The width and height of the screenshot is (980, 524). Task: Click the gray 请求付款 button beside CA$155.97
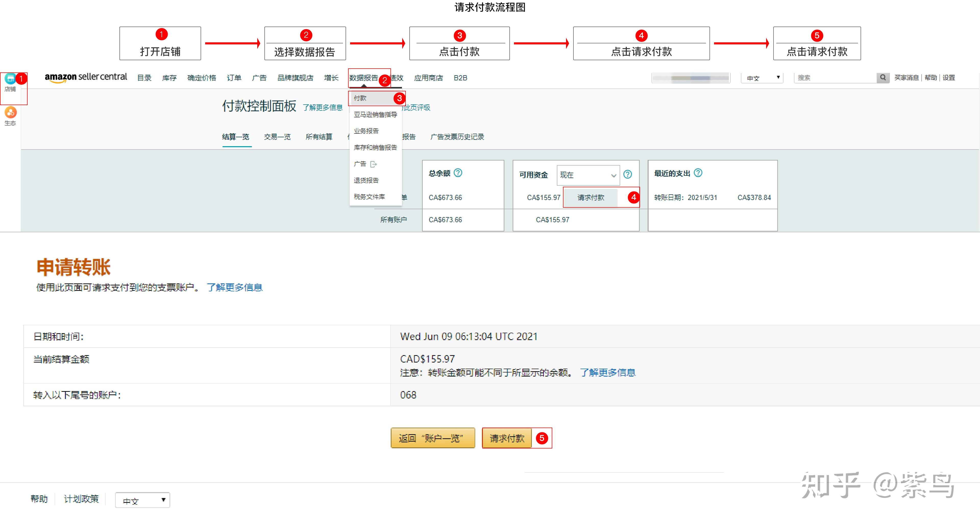(591, 197)
